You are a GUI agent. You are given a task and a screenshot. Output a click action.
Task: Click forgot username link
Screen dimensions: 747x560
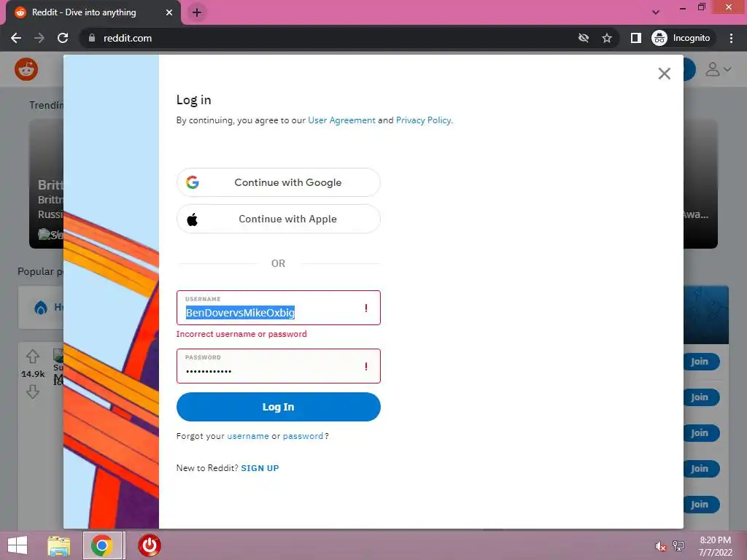coord(248,436)
